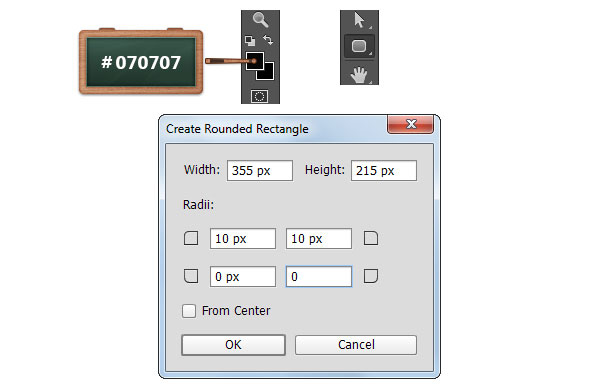
Task: Click the bottom-left corner radius icon
Action: coord(191,276)
